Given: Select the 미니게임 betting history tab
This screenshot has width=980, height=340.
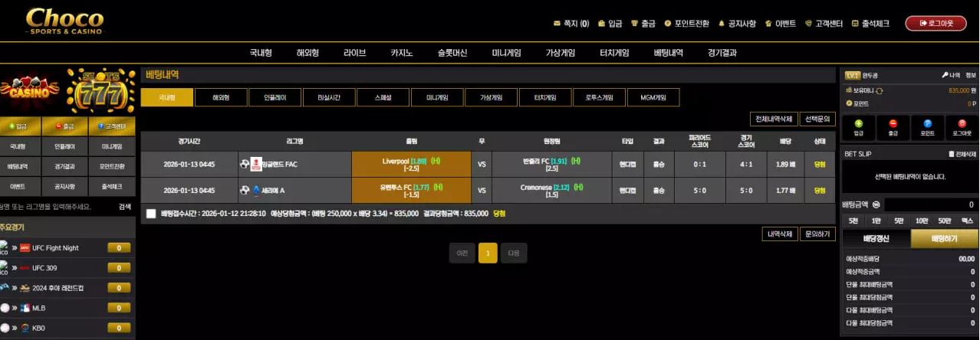Looking at the screenshot, I should click(x=436, y=98).
